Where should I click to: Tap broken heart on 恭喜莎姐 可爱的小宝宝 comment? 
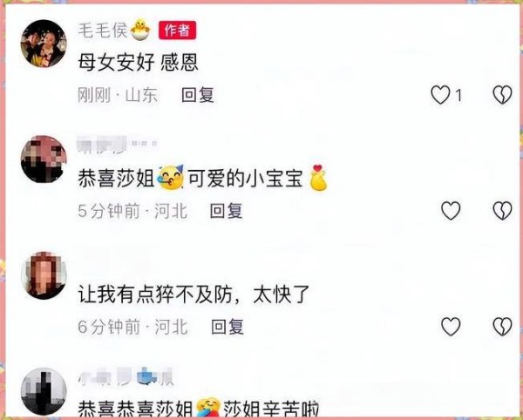[x=502, y=211]
